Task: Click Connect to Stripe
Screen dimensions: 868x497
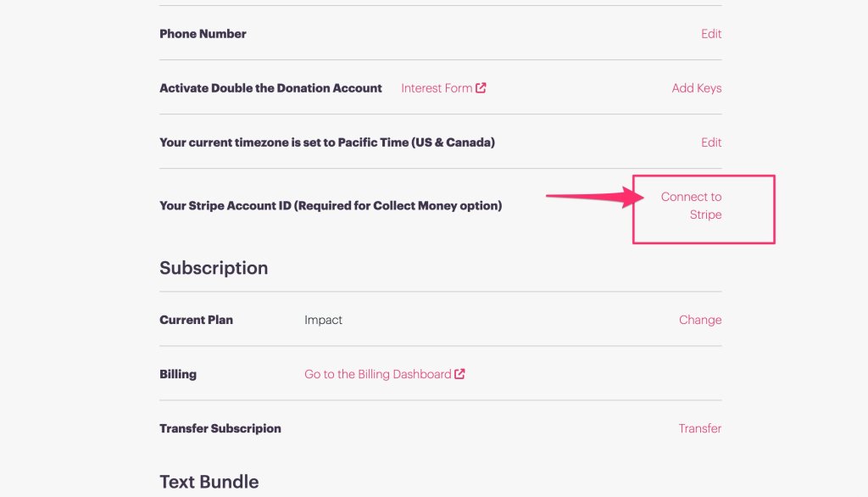Action: point(692,205)
